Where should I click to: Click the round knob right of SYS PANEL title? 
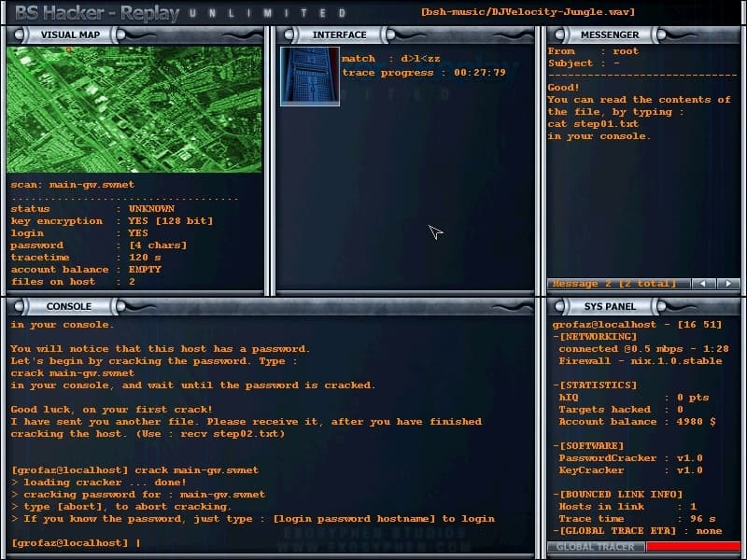tap(661, 306)
